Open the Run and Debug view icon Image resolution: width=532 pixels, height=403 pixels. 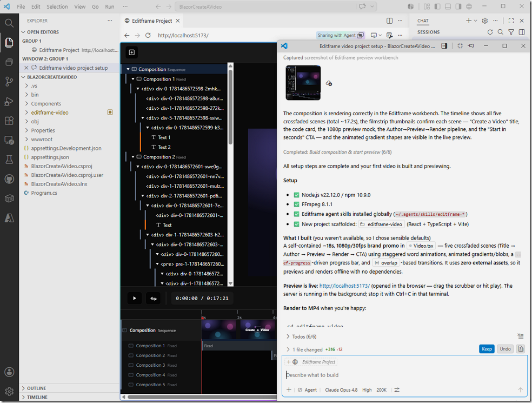coord(9,101)
